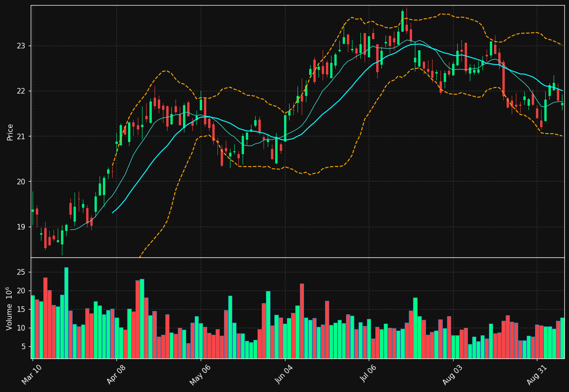Viewport: 569px width, 392px height.
Task: Select the 'Mar 10' date label
Action: coord(32,374)
